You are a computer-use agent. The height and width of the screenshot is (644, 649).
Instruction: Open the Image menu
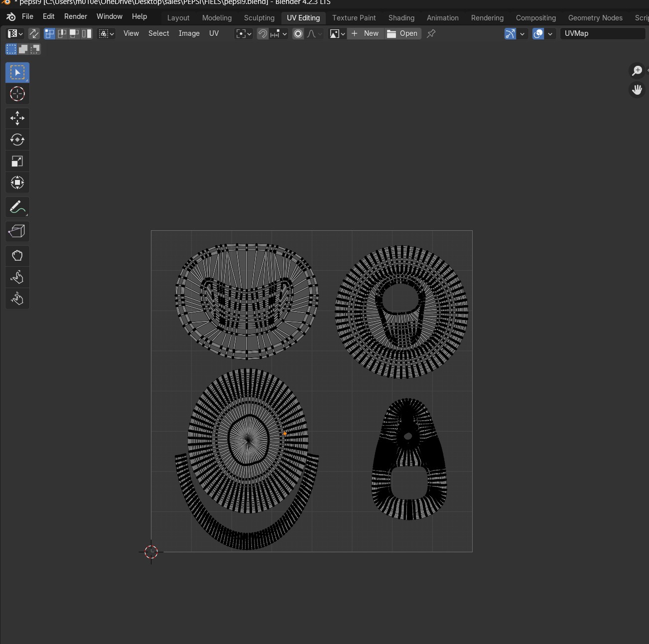[x=189, y=33]
